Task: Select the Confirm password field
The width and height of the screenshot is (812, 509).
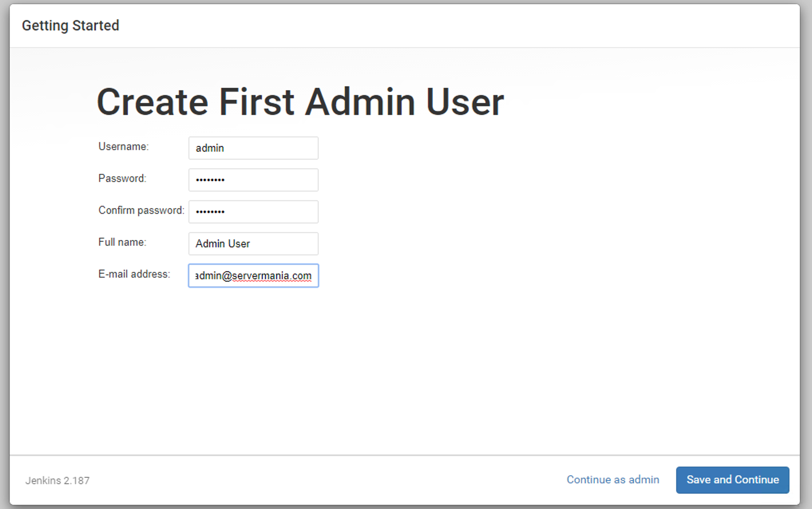Action: pos(254,212)
